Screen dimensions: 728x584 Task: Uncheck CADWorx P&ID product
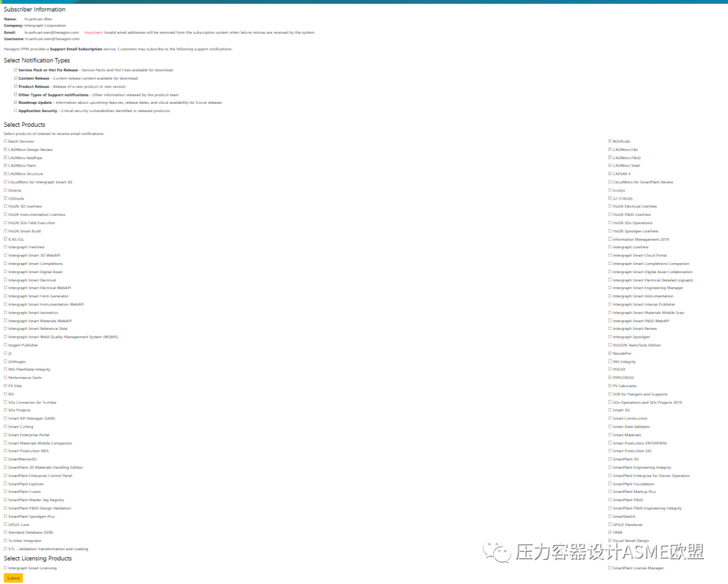(x=610, y=158)
